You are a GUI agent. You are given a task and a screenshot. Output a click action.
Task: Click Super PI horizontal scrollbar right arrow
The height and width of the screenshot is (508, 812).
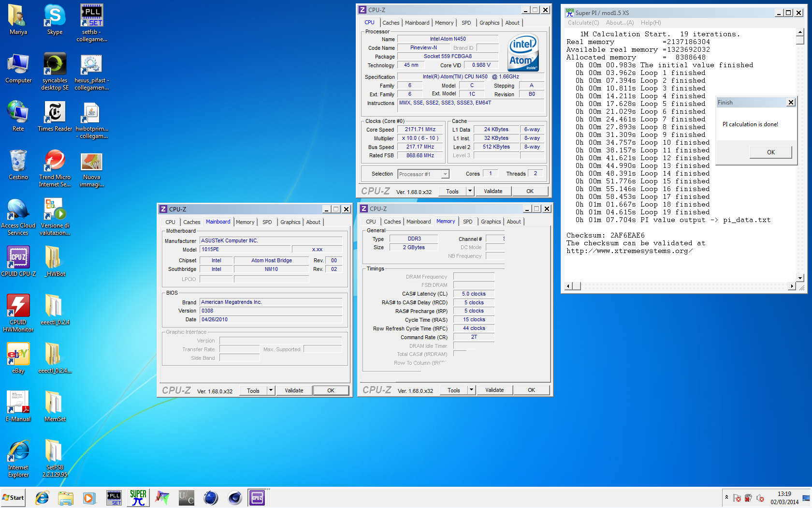pos(792,286)
